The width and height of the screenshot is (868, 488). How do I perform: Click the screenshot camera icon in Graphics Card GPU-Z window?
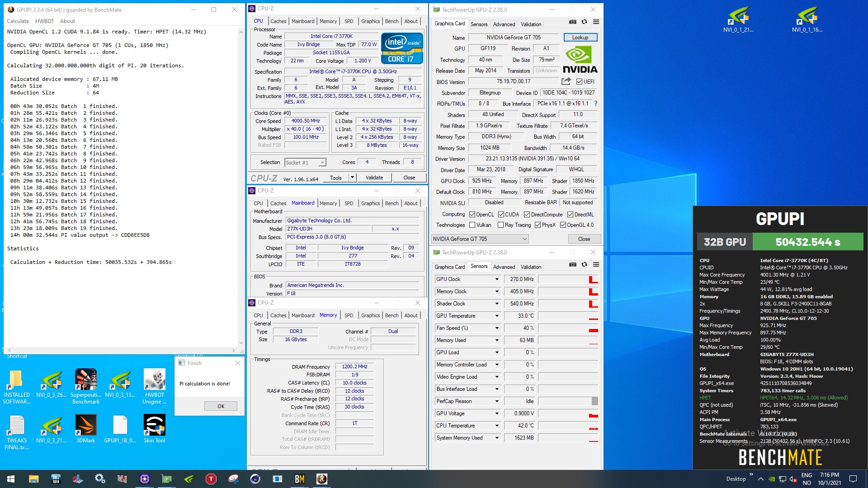(x=572, y=22)
